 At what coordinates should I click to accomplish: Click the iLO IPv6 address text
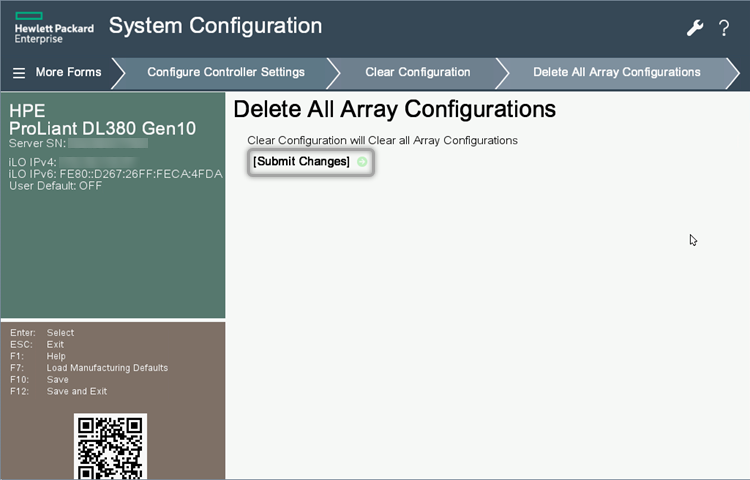coord(116,174)
